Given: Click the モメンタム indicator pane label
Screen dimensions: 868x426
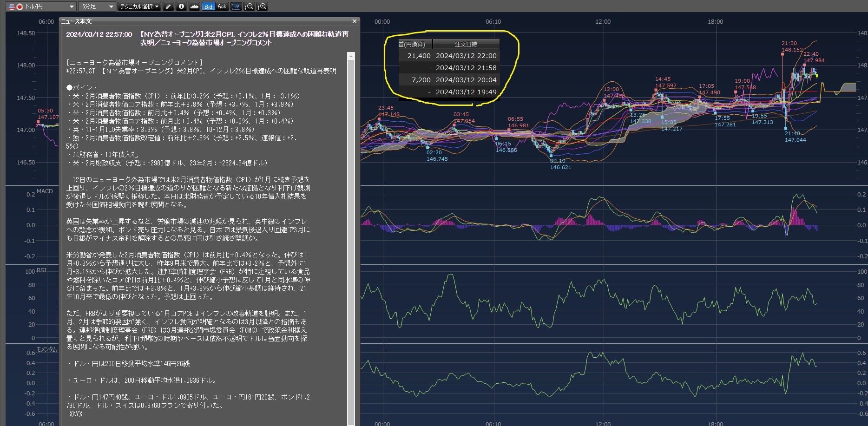Looking at the screenshot, I should pos(47,349).
